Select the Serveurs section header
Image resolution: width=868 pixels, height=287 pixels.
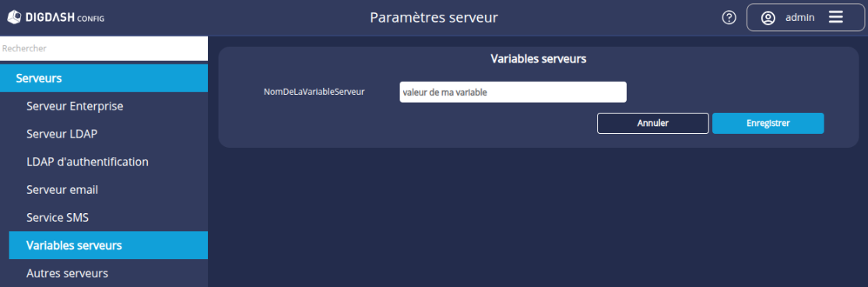pos(104,78)
